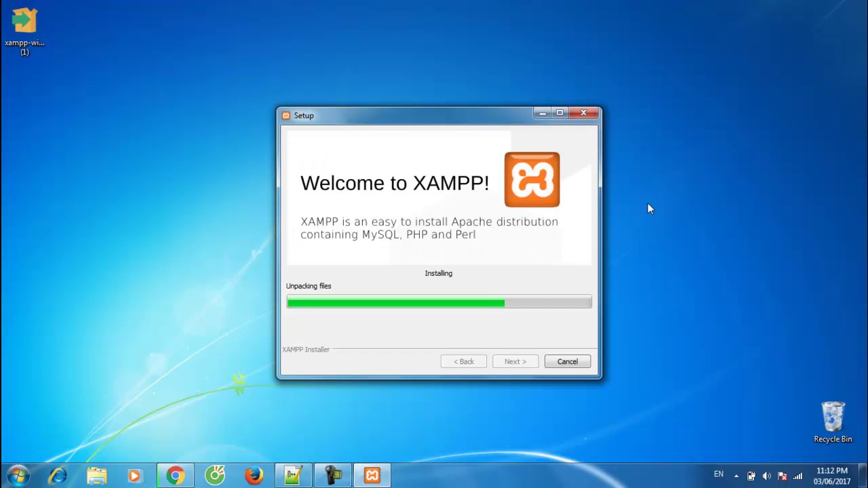This screenshot has width=868, height=488.
Task: Launch Internet Explorer from the taskbar
Action: point(58,476)
